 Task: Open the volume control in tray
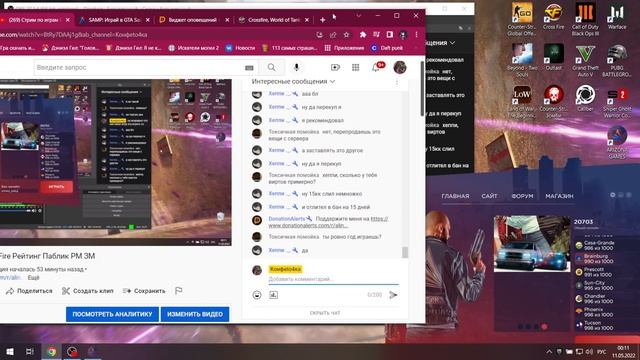click(589, 351)
